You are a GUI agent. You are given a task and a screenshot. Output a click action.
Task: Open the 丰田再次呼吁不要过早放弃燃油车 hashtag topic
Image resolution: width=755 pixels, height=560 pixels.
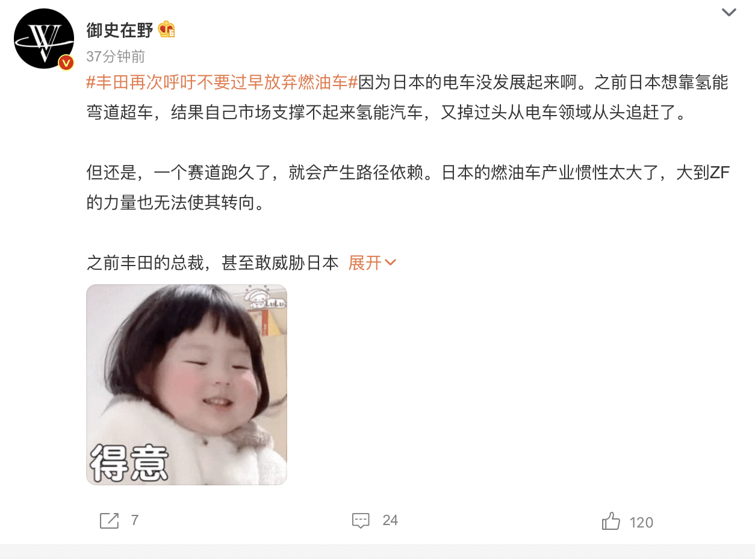pos(222,83)
